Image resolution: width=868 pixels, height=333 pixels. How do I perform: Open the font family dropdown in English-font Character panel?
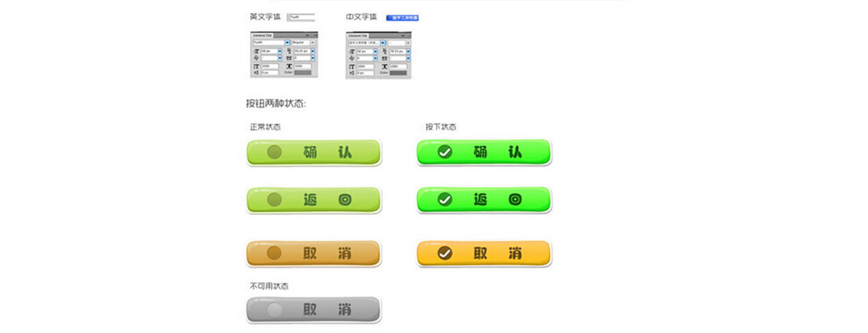288,42
